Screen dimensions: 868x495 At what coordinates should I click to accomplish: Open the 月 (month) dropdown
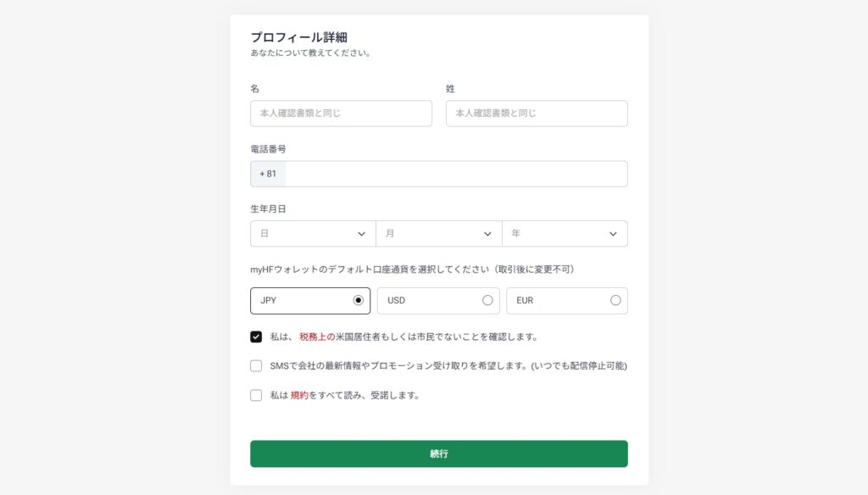[438, 234]
